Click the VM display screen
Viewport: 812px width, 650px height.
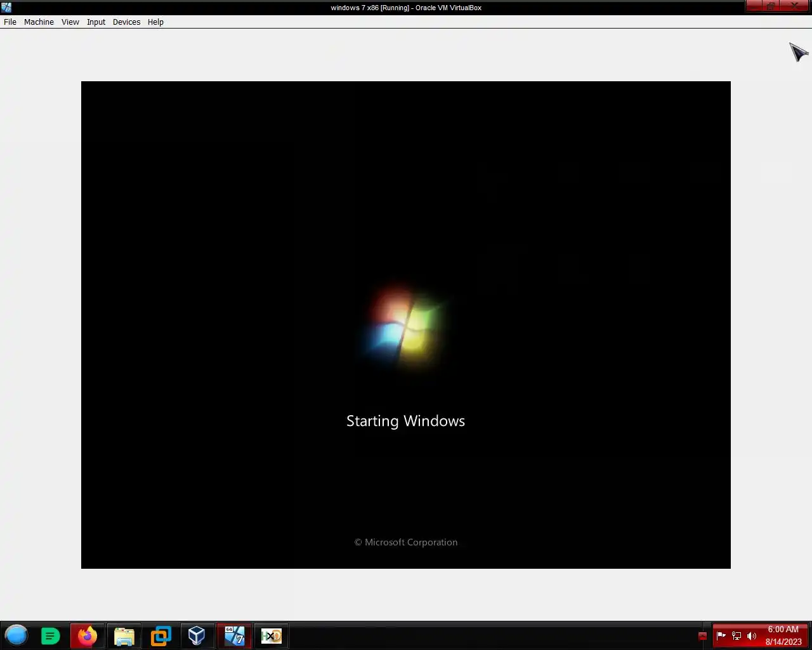point(406,325)
